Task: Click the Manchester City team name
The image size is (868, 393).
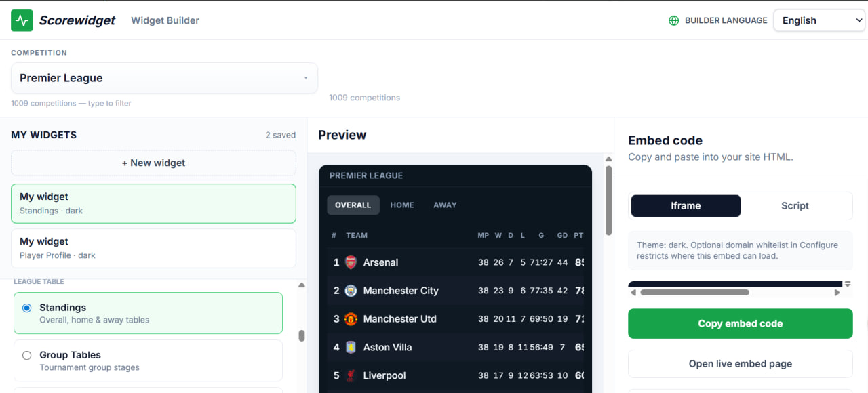Action: (x=401, y=291)
